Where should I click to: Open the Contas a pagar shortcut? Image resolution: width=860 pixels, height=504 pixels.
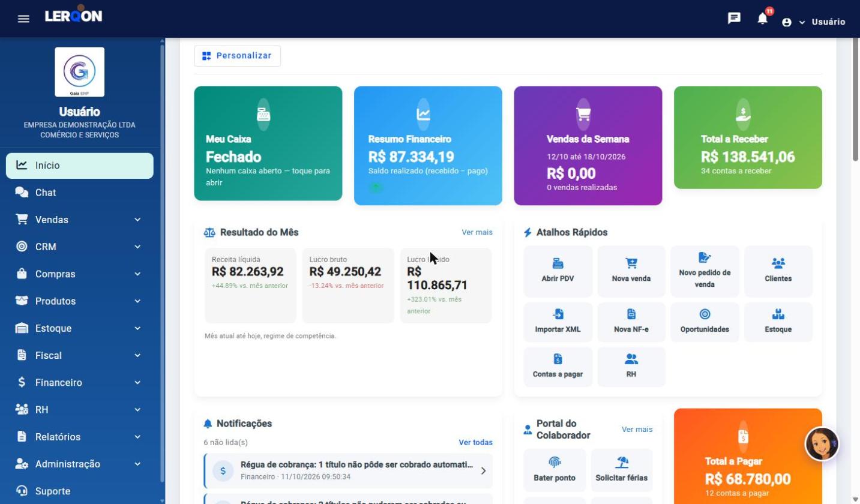pos(558,367)
